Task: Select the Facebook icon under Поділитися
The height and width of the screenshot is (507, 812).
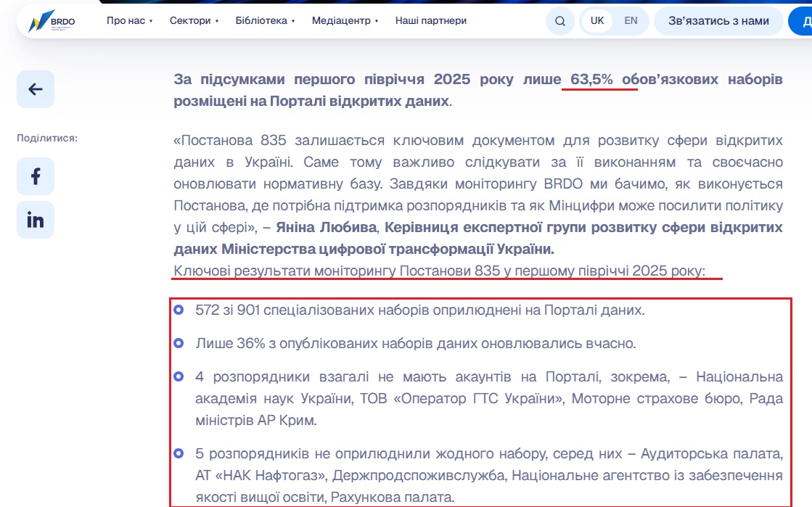Action: [x=35, y=176]
